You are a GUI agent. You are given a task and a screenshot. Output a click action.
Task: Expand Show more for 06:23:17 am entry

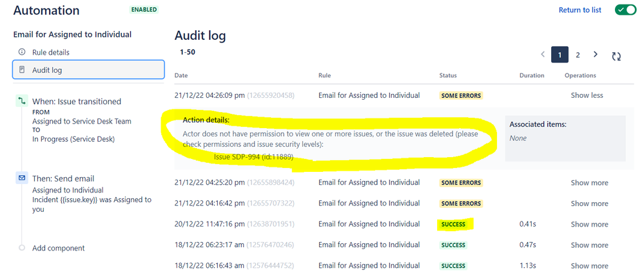[589, 245]
